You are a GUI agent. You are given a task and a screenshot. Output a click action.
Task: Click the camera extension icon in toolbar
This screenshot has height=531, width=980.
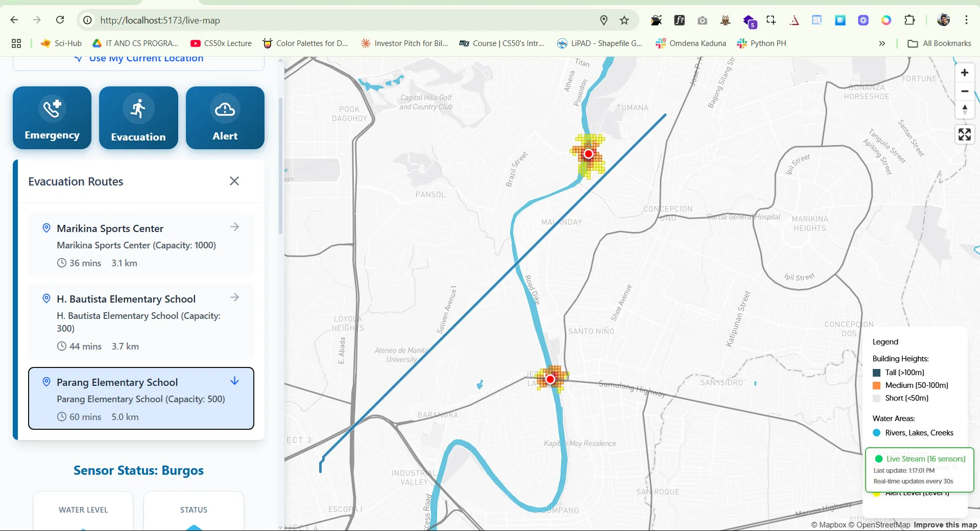pyautogui.click(x=702, y=20)
